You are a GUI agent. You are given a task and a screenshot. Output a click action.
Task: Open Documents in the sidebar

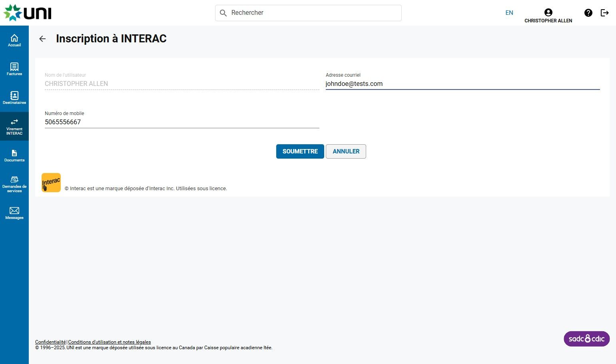(14, 155)
